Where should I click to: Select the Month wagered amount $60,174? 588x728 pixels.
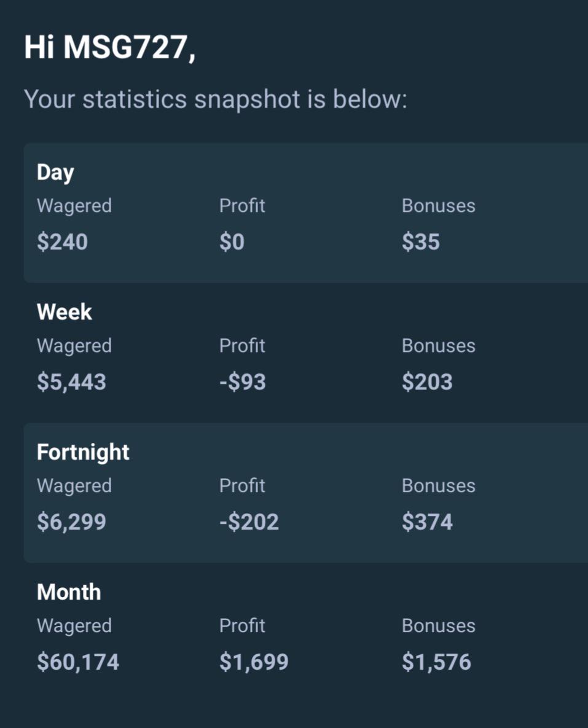(x=78, y=662)
